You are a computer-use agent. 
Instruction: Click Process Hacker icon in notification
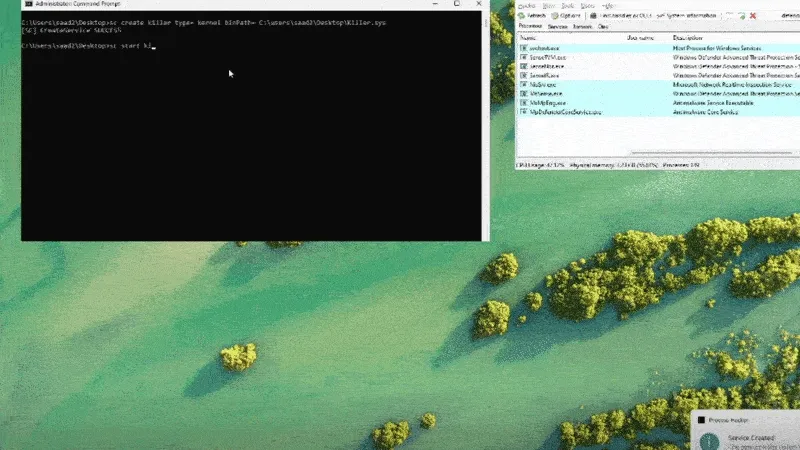(702, 421)
